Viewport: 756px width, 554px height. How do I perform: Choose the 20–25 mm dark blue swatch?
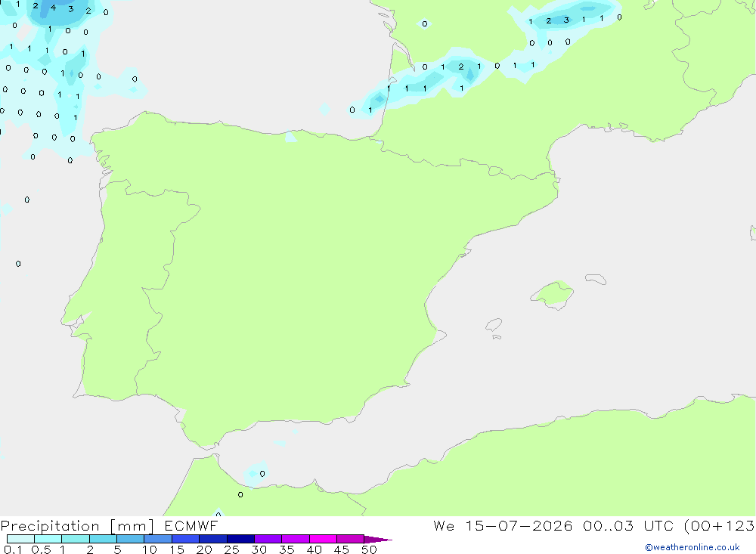(x=213, y=539)
